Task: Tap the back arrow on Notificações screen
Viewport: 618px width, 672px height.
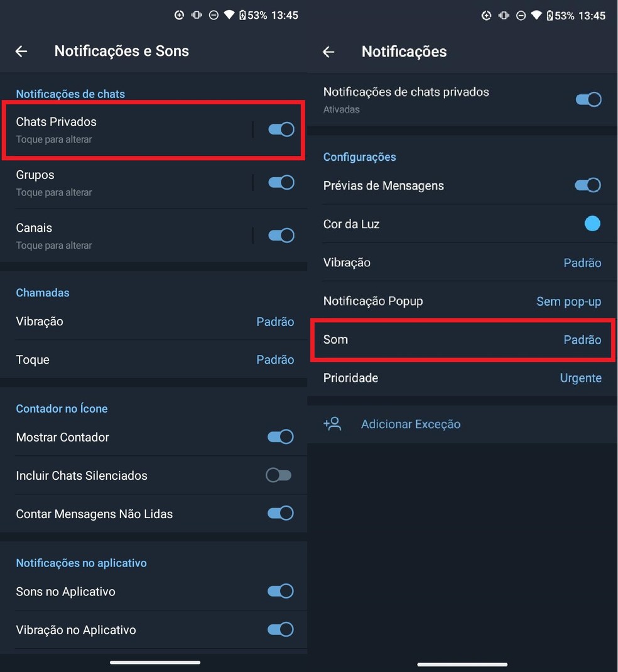Action: (328, 52)
